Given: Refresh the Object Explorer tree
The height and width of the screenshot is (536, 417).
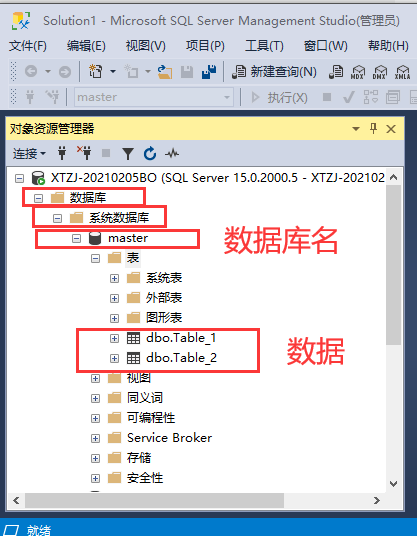Looking at the screenshot, I should [x=150, y=154].
